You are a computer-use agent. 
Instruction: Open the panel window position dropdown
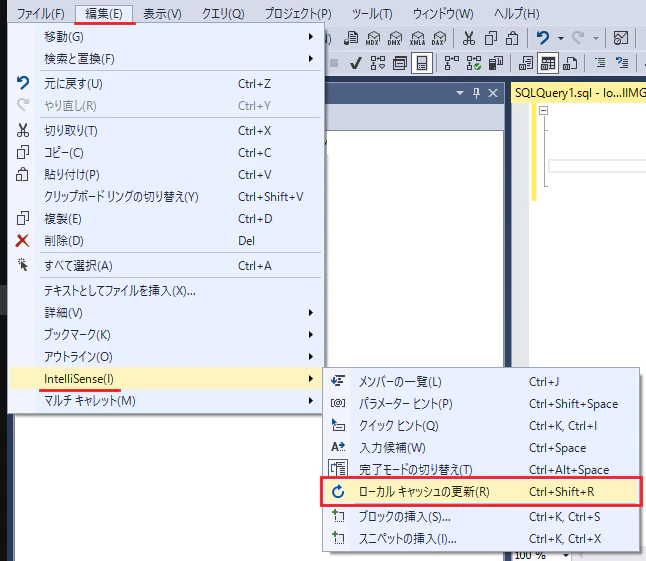460,93
